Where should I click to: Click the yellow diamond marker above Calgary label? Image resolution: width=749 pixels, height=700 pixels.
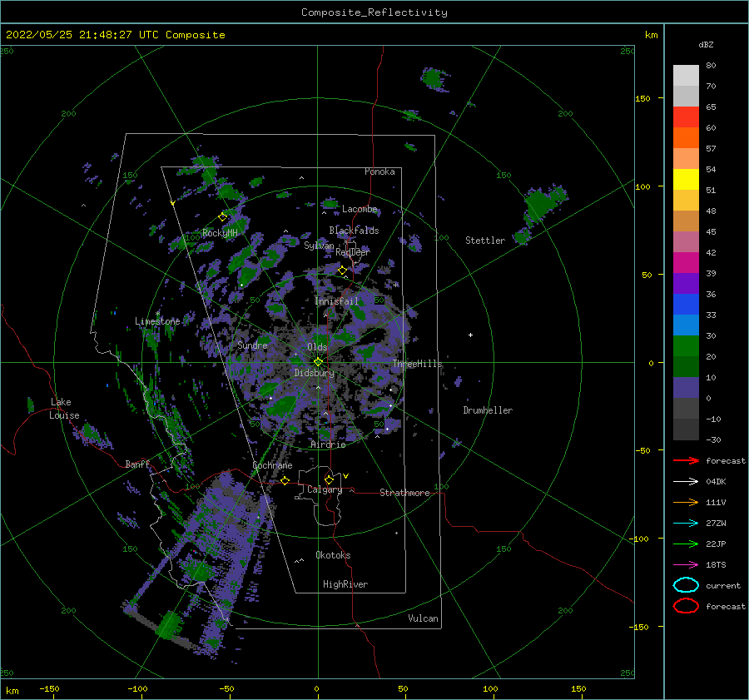pyautogui.click(x=329, y=479)
